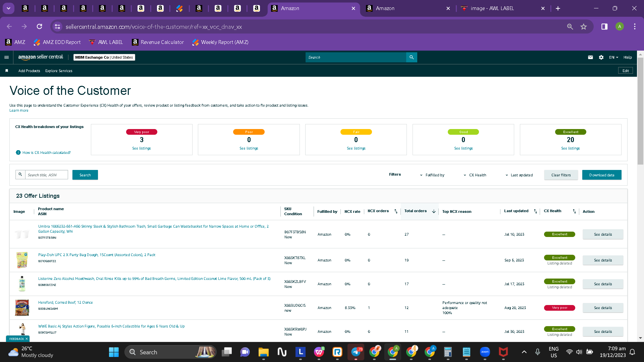See listings under Excellent
The height and width of the screenshot is (362, 644).
pos(571,148)
